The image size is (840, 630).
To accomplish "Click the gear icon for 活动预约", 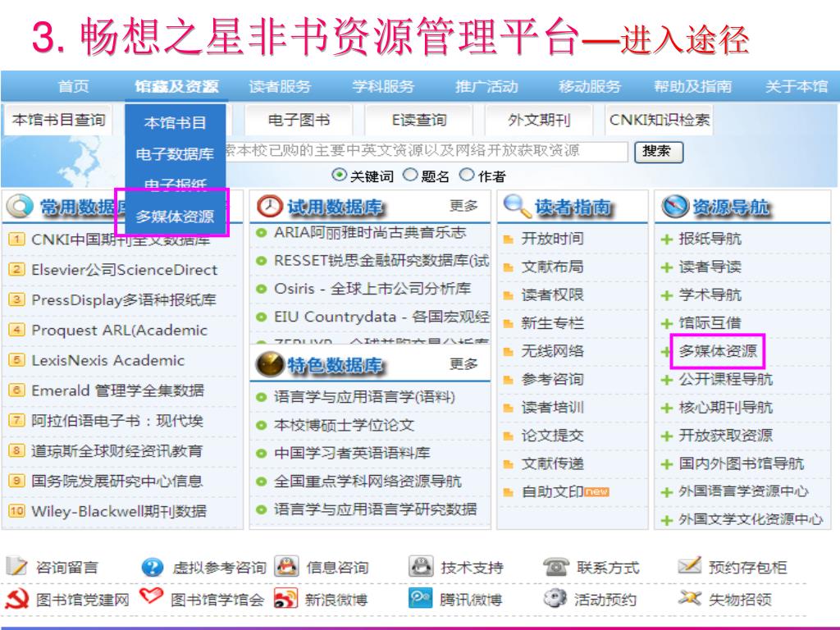I will click(555, 598).
